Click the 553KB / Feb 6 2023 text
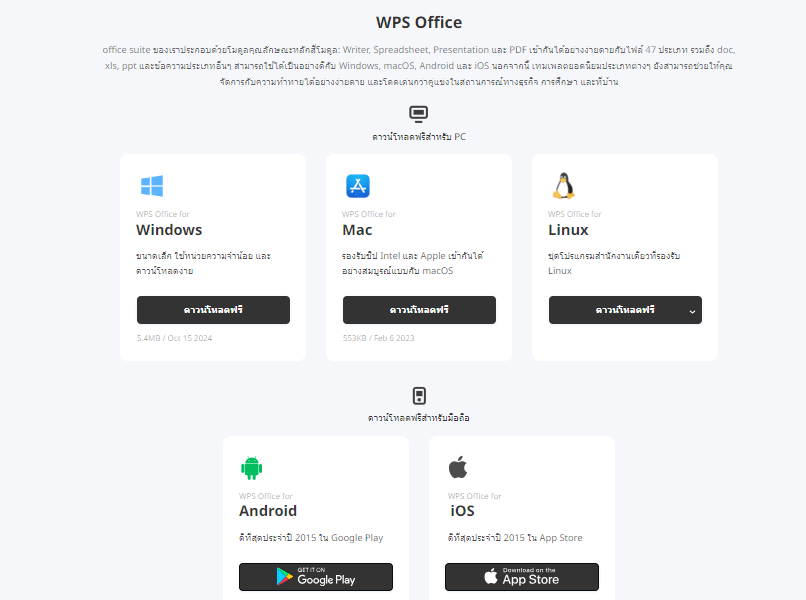The height and width of the screenshot is (600, 806). click(378, 338)
